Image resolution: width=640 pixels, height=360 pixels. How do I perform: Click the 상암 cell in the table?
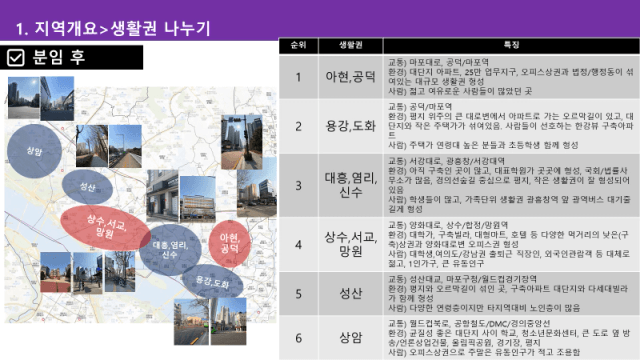tap(351, 338)
